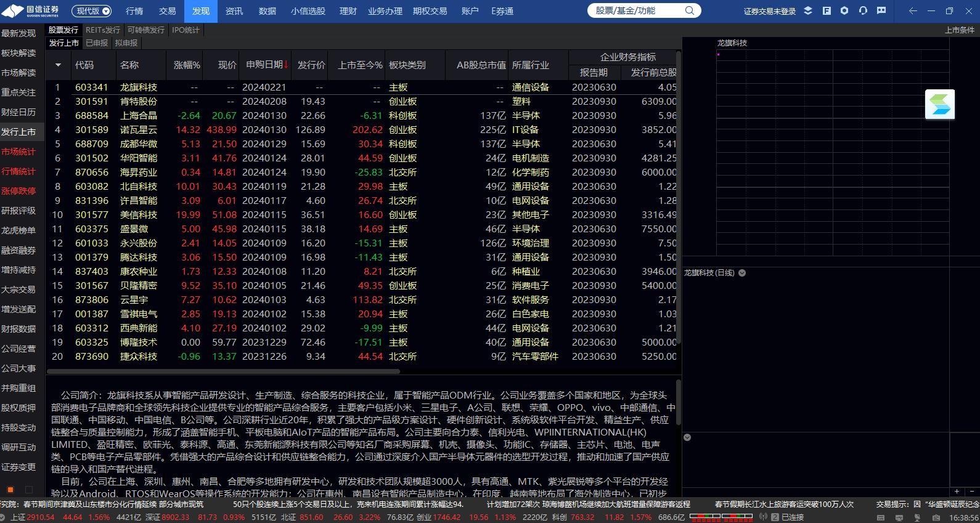Open 龙虎榜单 in left sidebar
Screen dimensions: 980x523
pyautogui.click(x=18, y=230)
